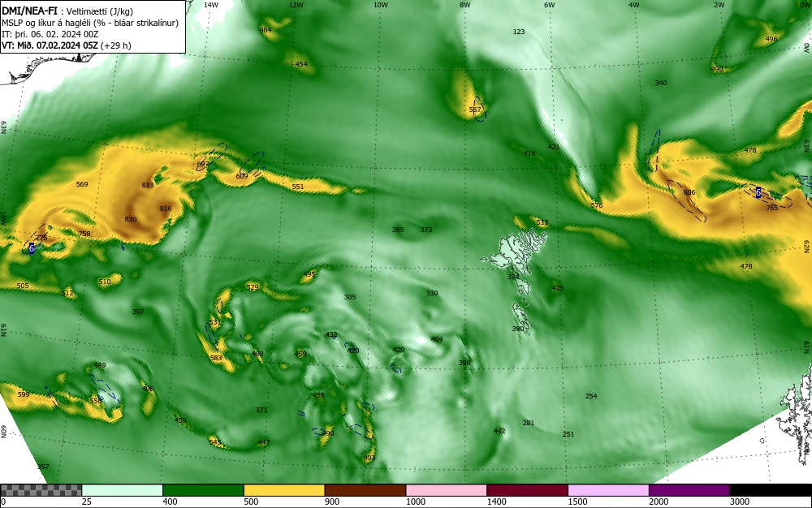Image resolution: width=812 pixels, height=508 pixels.
Task: Click the dark green 400–500 legend swatch
Action: [x=203, y=490]
